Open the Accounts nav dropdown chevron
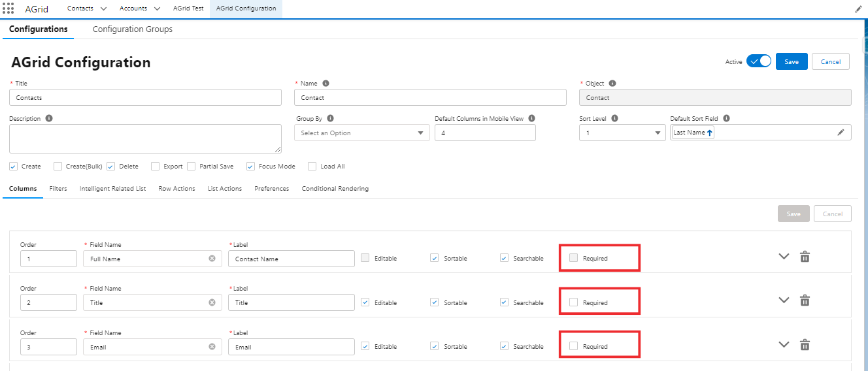This screenshot has height=371, width=868. 156,9
